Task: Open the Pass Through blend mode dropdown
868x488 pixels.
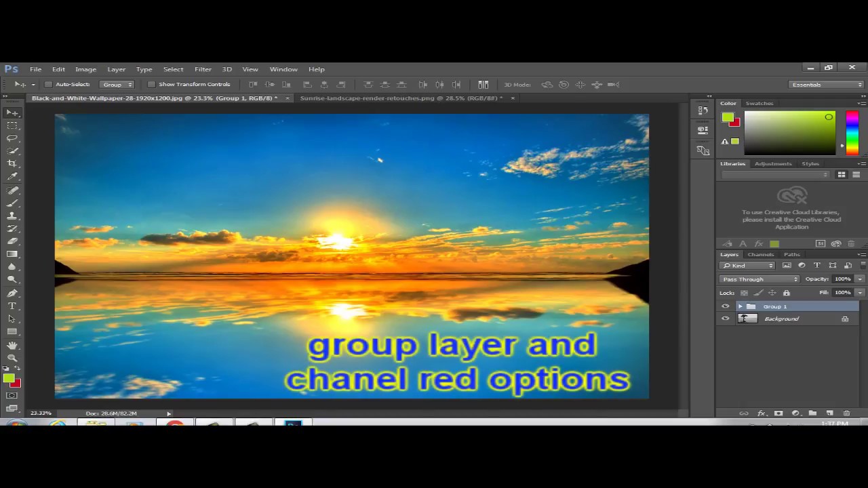Action: (x=759, y=279)
